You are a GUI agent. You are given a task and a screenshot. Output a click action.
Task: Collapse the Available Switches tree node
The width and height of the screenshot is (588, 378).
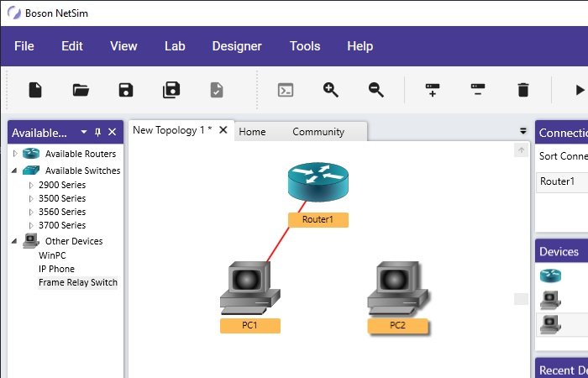pyautogui.click(x=14, y=171)
